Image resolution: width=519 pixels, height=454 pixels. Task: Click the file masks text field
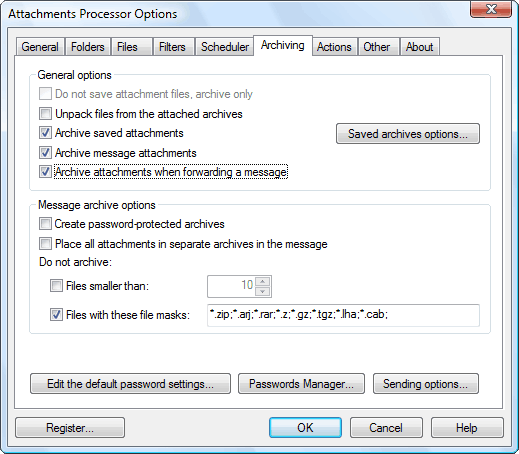coord(343,315)
